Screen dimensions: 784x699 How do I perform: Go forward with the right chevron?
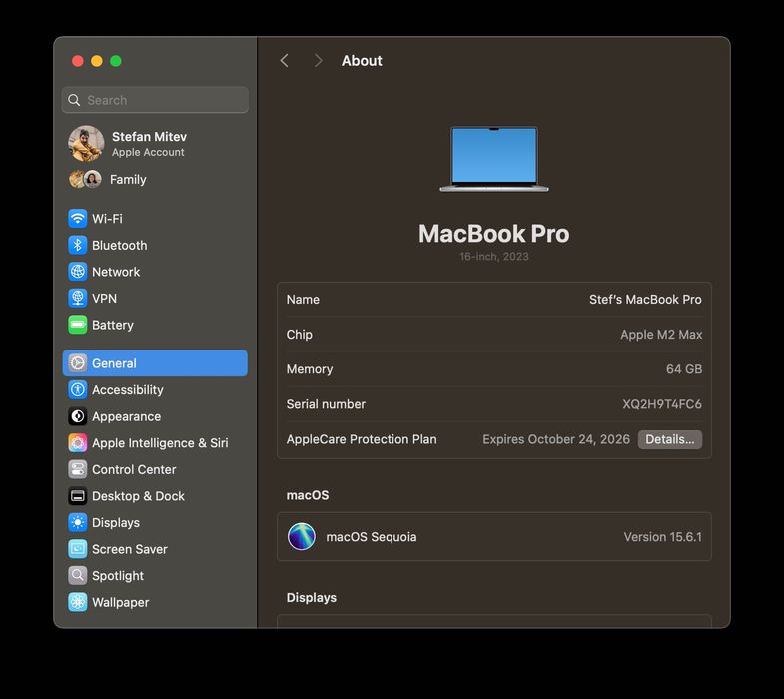coord(318,61)
